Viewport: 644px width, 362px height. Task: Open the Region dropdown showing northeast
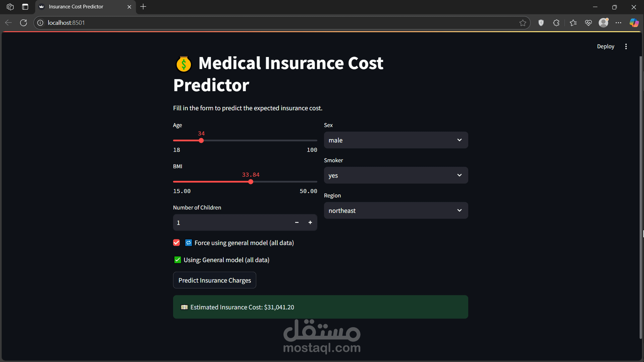coord(396,210)
